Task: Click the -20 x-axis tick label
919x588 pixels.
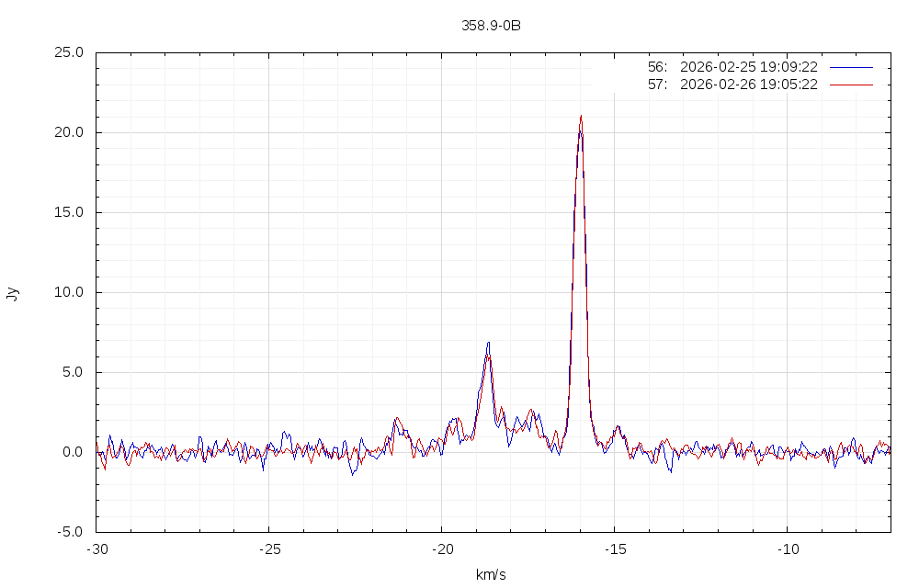Action: [x=441, y=548]
